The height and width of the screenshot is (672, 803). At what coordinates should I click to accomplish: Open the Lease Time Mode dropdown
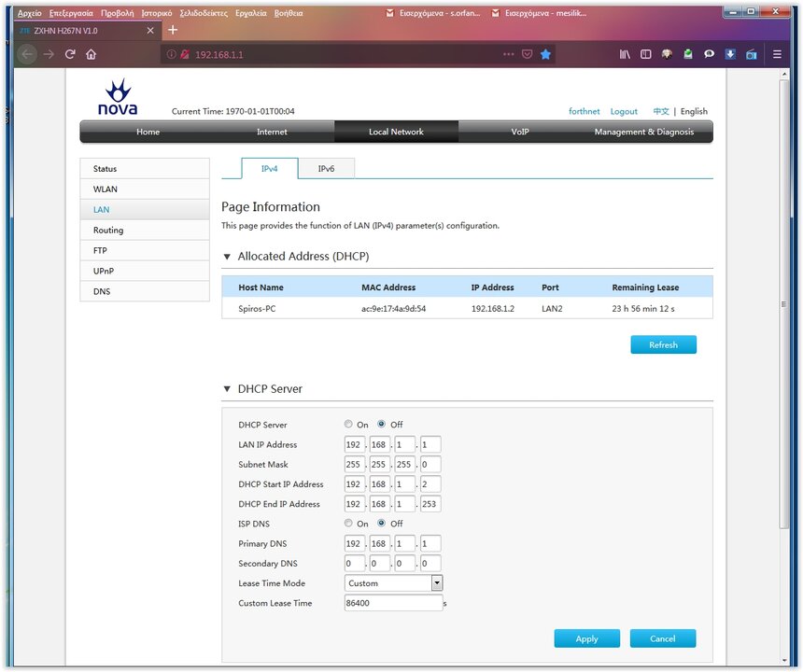click(393, 583)
